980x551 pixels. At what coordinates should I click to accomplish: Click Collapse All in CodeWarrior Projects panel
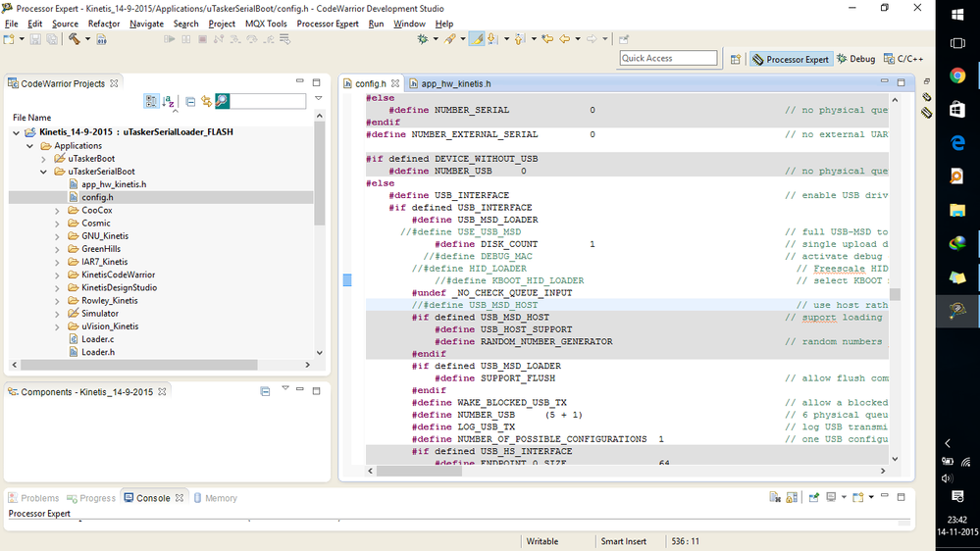[190, 101]
